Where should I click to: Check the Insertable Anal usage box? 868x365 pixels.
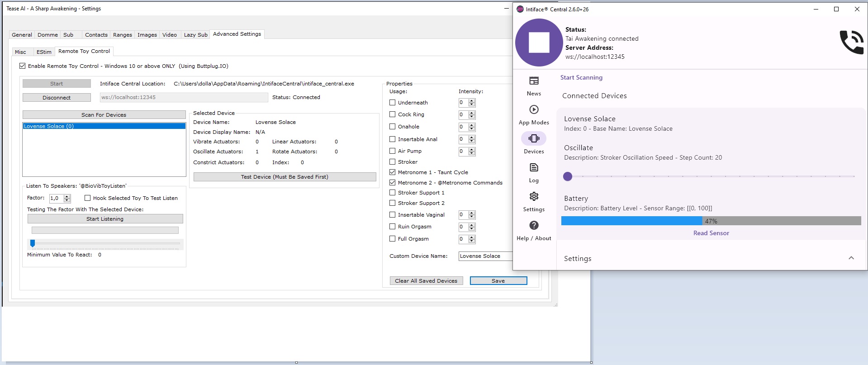393,139
